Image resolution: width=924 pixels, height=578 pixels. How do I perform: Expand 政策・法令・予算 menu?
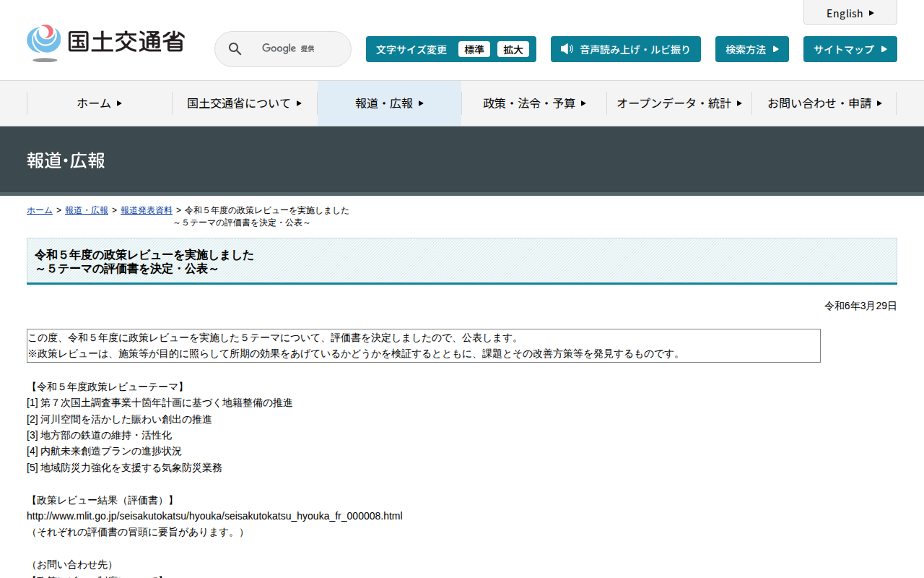pos(534,103)
